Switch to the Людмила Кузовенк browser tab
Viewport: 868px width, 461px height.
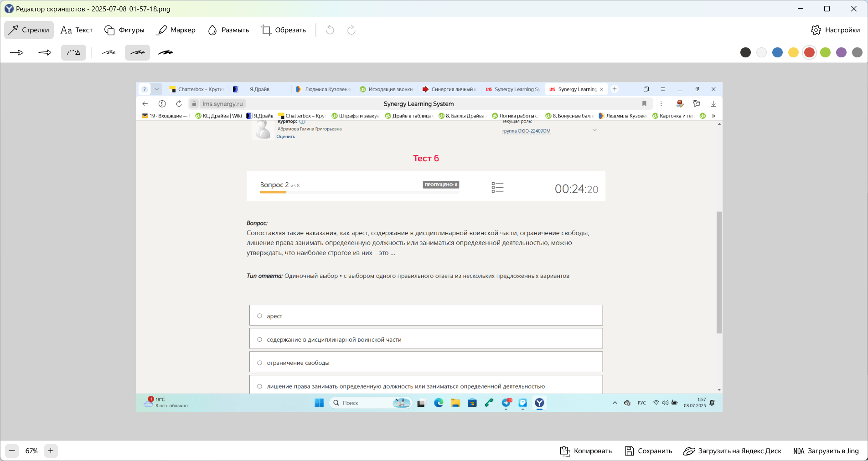coord(323,89)
